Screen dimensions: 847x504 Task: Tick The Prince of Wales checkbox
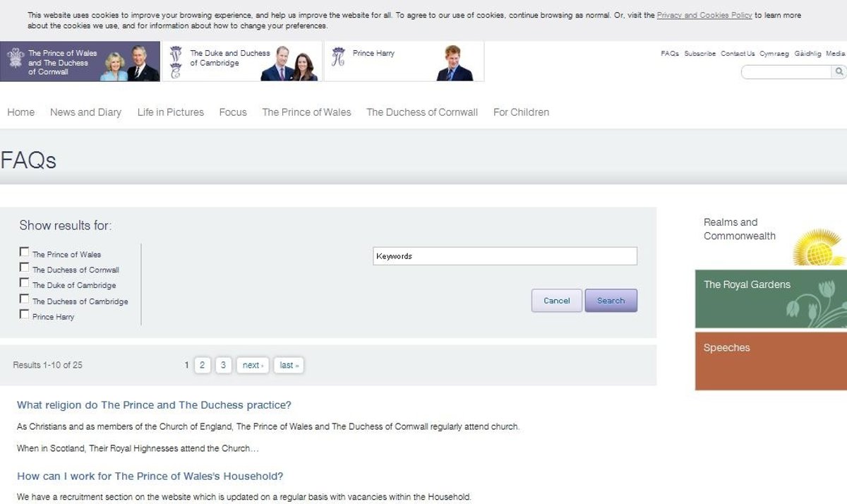pyautogui.click(x=25, y=252)
